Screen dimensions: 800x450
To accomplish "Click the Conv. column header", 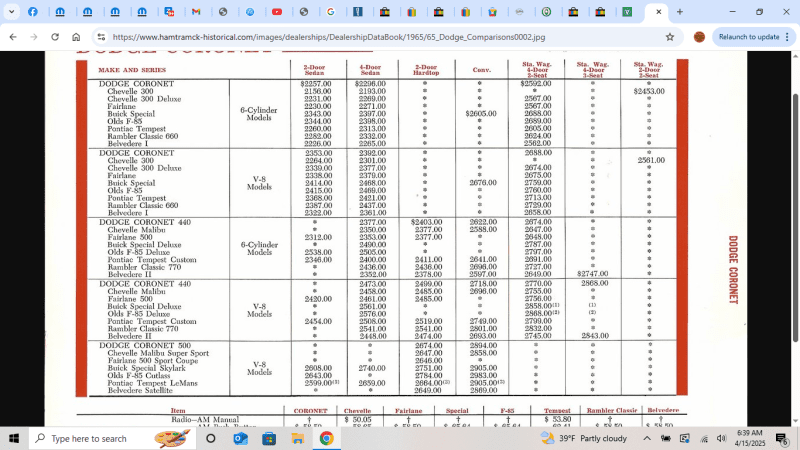I will tap(481, 70).
